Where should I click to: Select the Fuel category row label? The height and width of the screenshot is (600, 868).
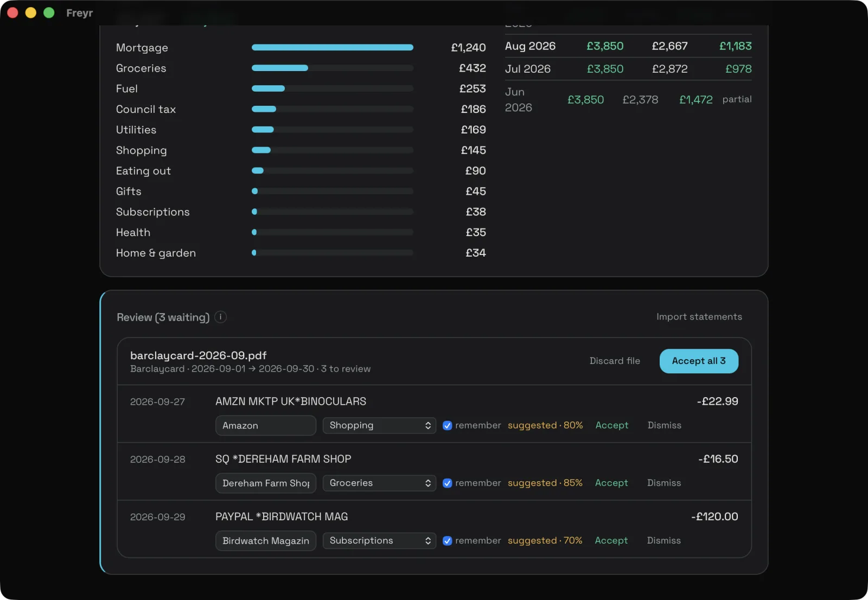click(x=127, y=89)
